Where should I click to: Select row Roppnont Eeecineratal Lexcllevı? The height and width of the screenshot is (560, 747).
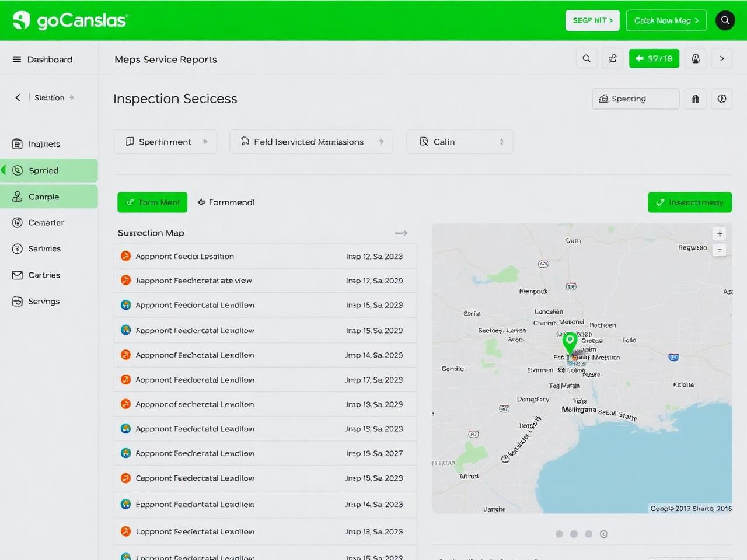tap(265, 453)
